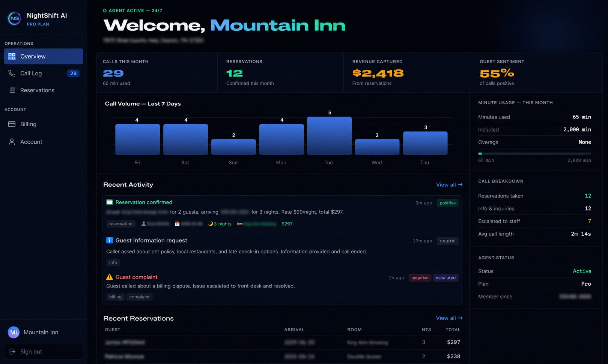Screen dimensions: 608x364
Task: Click the MI user avatar
Action: tap(14, 332)
